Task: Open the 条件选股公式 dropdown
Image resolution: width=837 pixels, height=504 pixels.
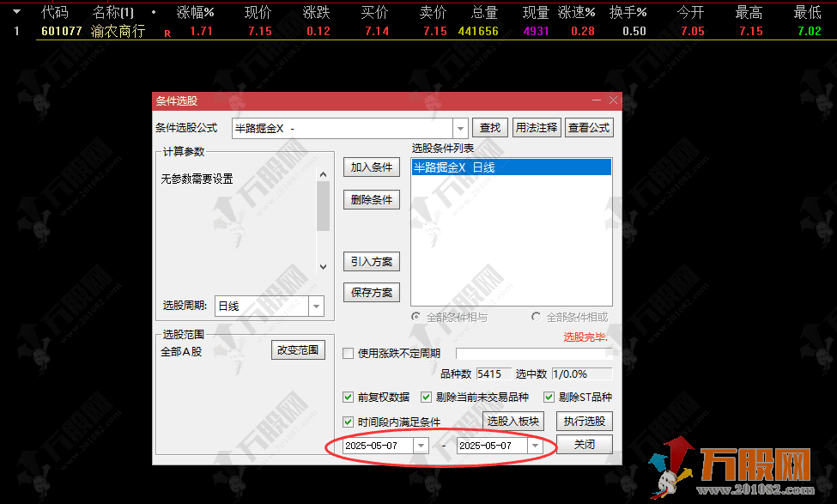Action: [461, 127]
